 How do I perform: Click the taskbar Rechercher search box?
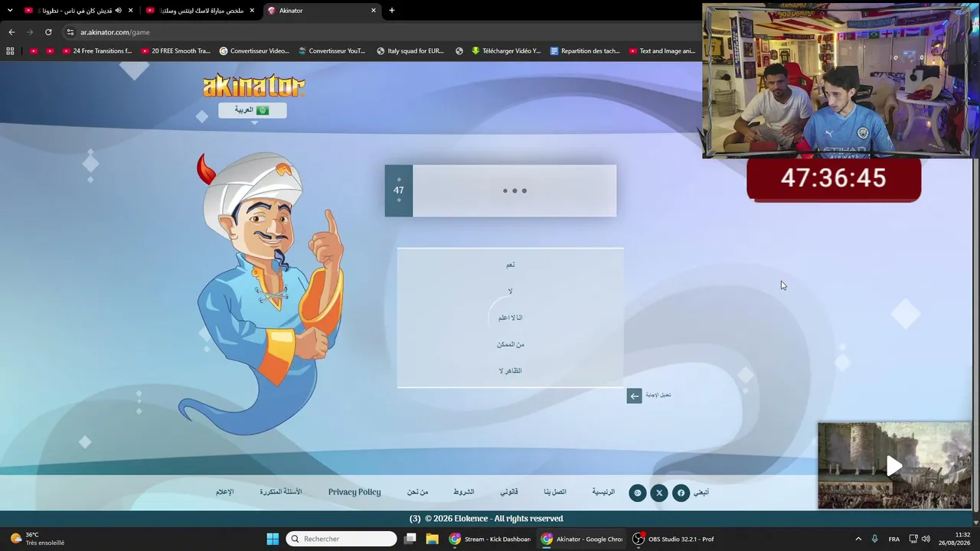pos(341,539)
